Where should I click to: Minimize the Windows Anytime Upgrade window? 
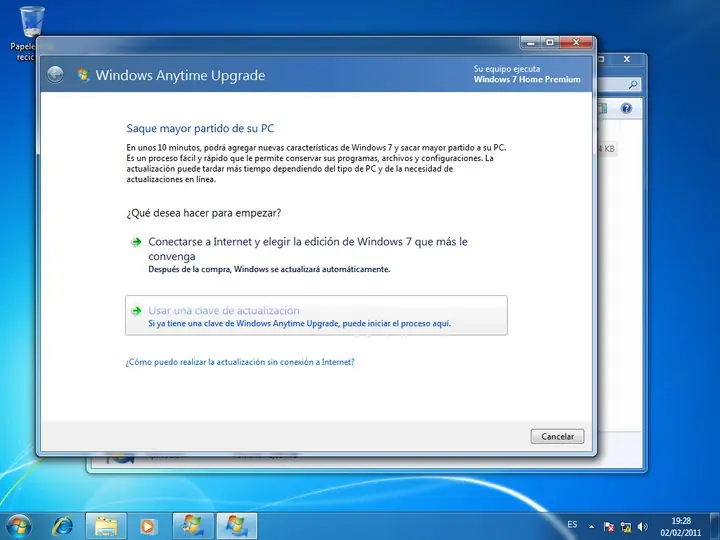(531, 43)
